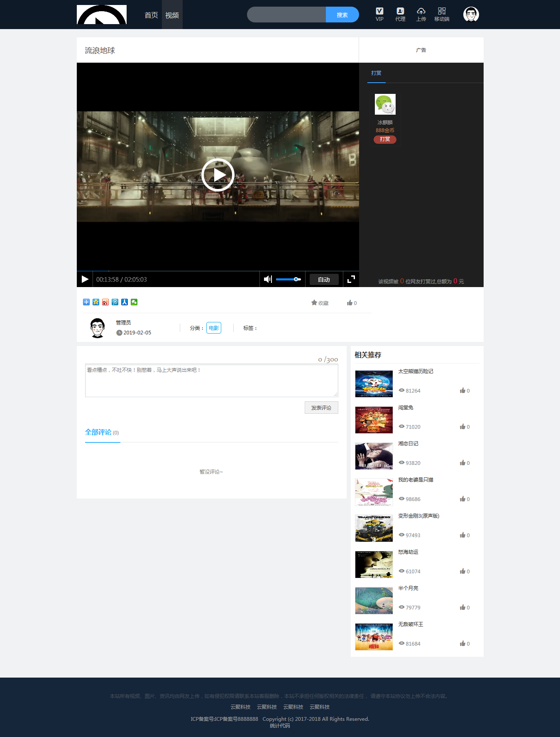
Task: Open the 变形金刚3(原声版) thumbnail
Action: tap(374, 528)
